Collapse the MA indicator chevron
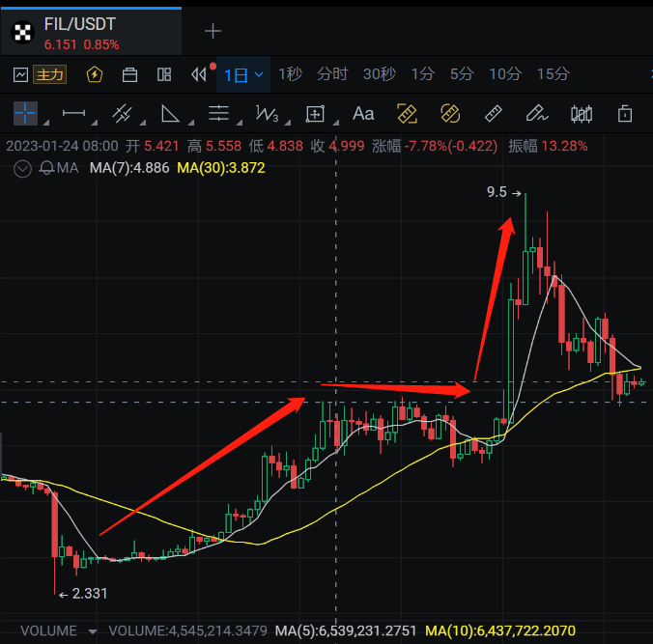 24,168
